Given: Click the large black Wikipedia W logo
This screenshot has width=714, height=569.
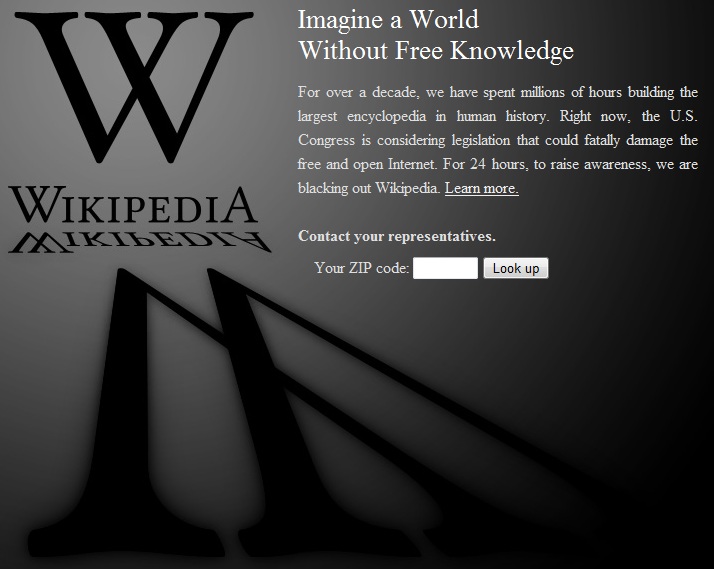Looking at the screenshot, I should (x=134, y=87).
